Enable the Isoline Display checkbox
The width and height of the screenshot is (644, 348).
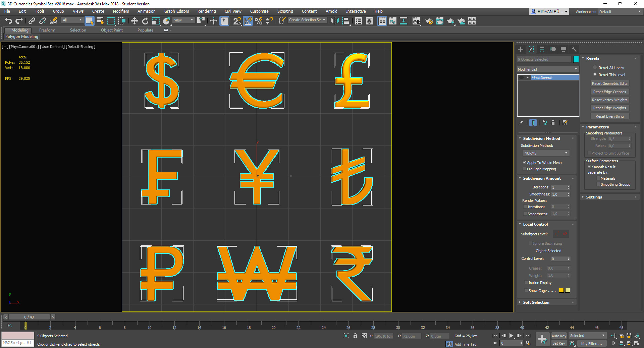(x=526, y=283)
